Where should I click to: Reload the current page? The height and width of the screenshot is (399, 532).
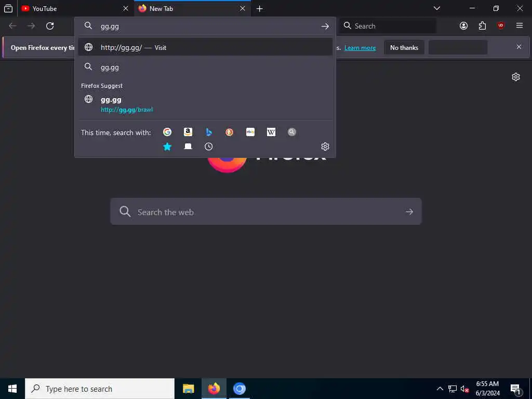[x=50, y=26]
